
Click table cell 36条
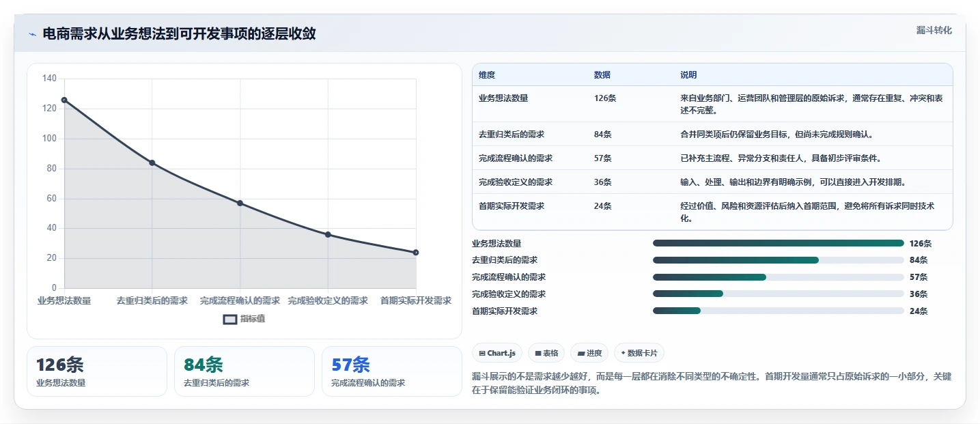pos(603,182)
